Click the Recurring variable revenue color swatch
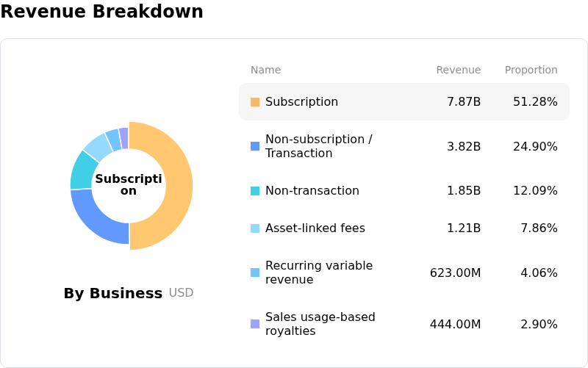The height and width of the screenshot is (368, 588). point(255,273)
